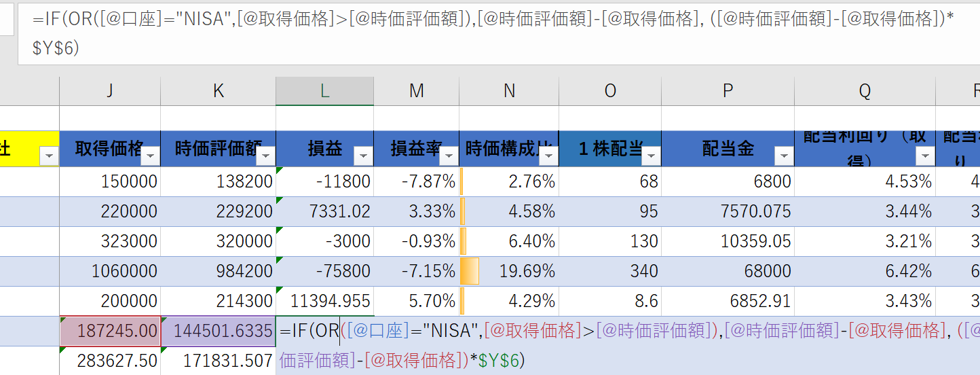
Task: Select column L header
Action: click(324, 91)
